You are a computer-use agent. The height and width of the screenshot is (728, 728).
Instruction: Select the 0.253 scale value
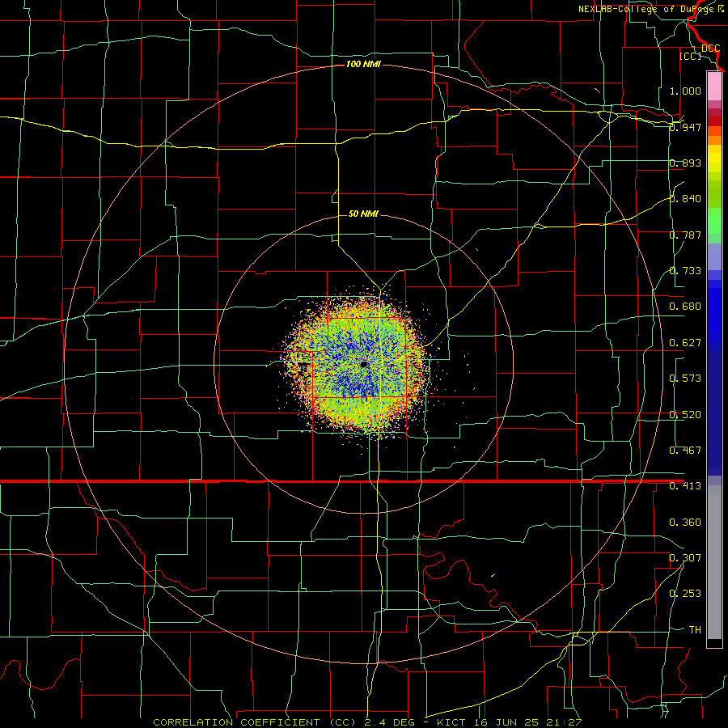(685, 594)
